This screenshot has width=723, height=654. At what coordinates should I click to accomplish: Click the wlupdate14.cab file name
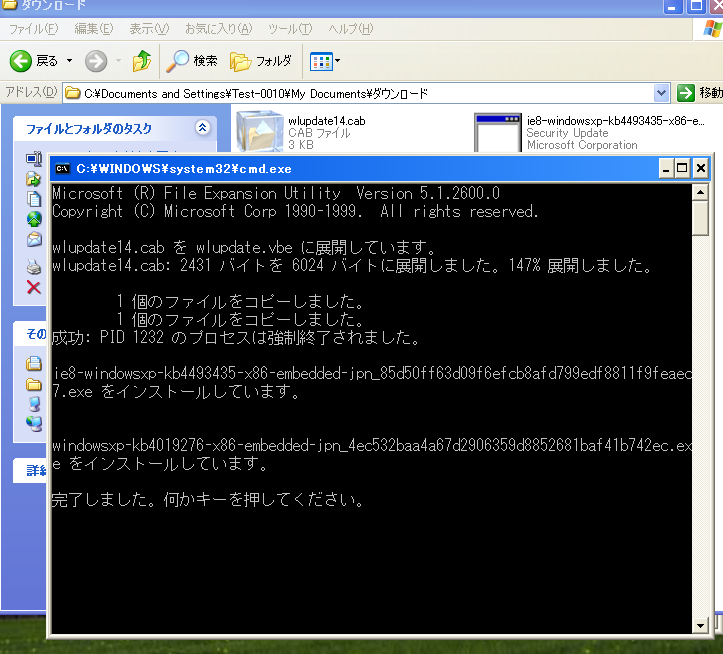(326, 121)
